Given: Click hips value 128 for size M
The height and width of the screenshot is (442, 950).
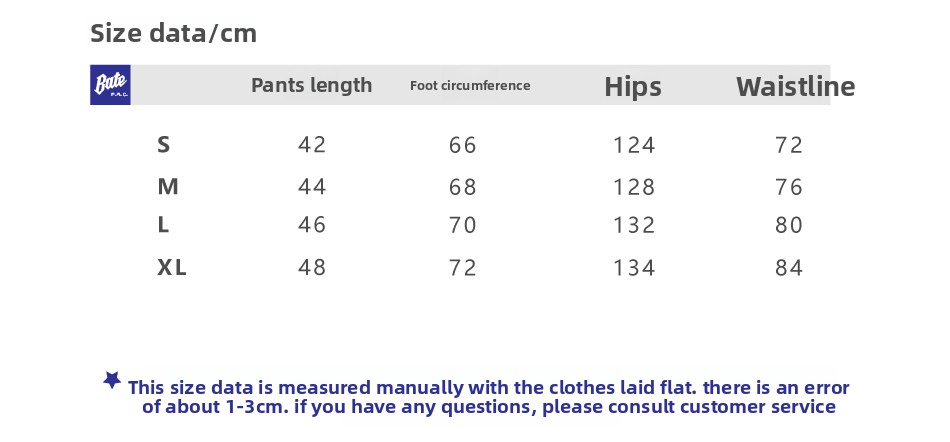Looking at the screenshot, I should click(634, 187).
